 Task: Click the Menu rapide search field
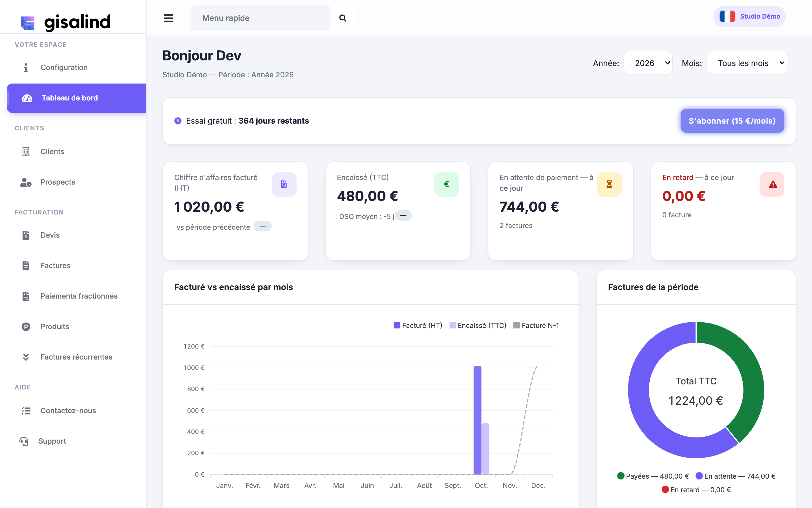(261, 18)
